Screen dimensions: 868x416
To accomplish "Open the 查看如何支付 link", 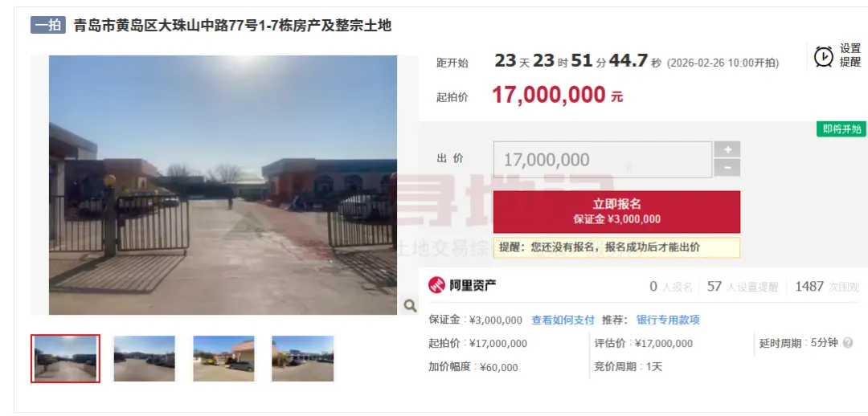I will tap(563, 320).
